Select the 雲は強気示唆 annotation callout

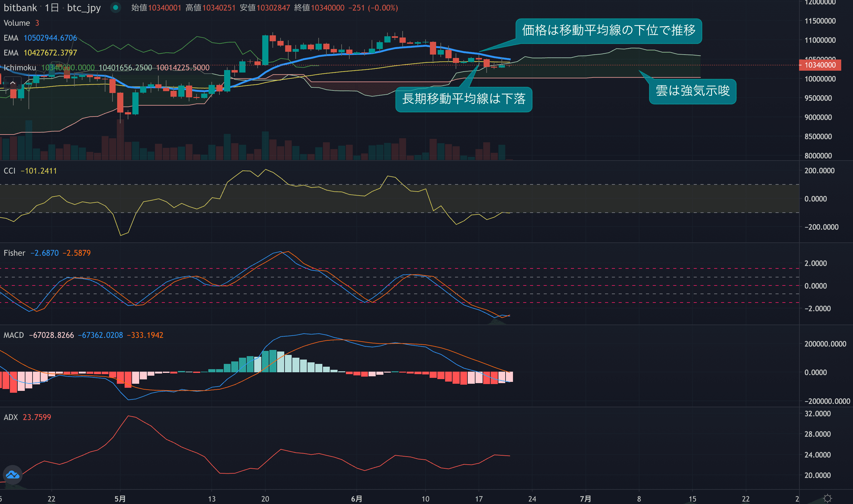coord(692,91)
